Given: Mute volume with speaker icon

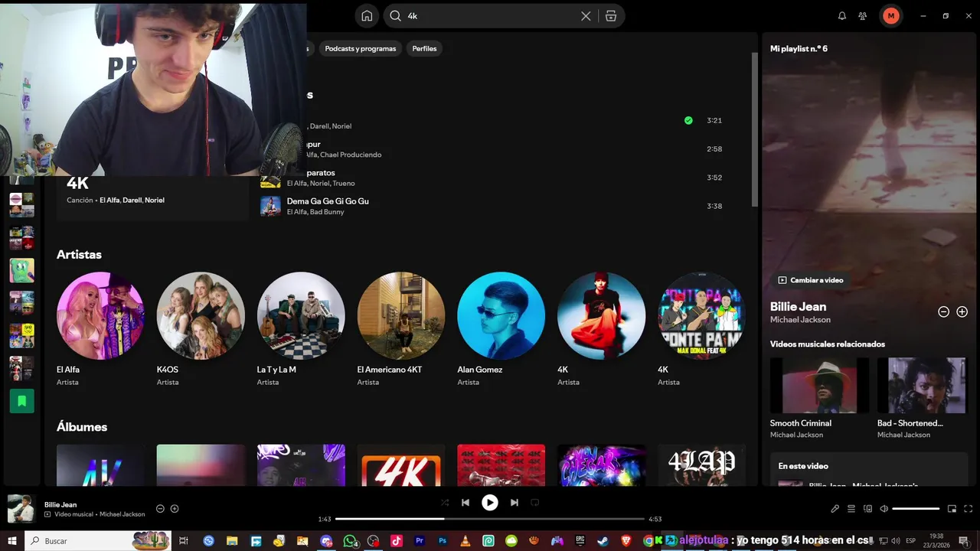Looking at the screenshot, I should click(x=884, y=509).
